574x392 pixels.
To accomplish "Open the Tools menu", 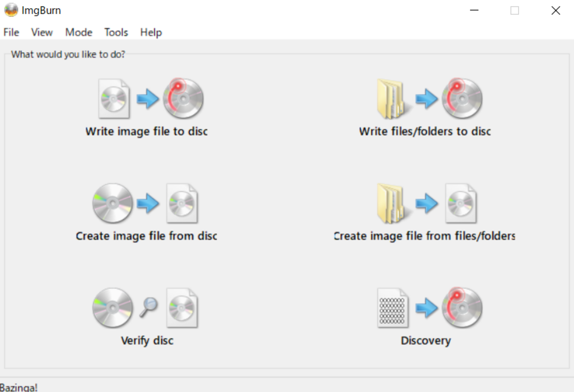I will [x=116, y=32].
